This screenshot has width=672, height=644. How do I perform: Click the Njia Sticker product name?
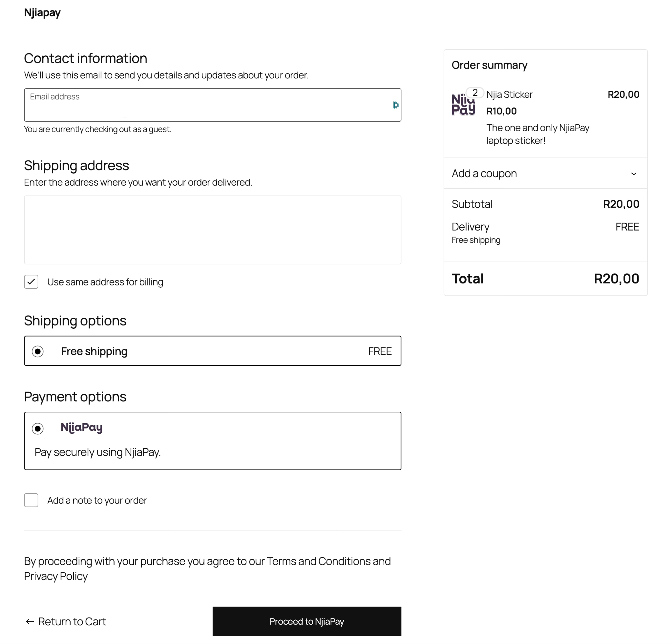tap(510, 94)
